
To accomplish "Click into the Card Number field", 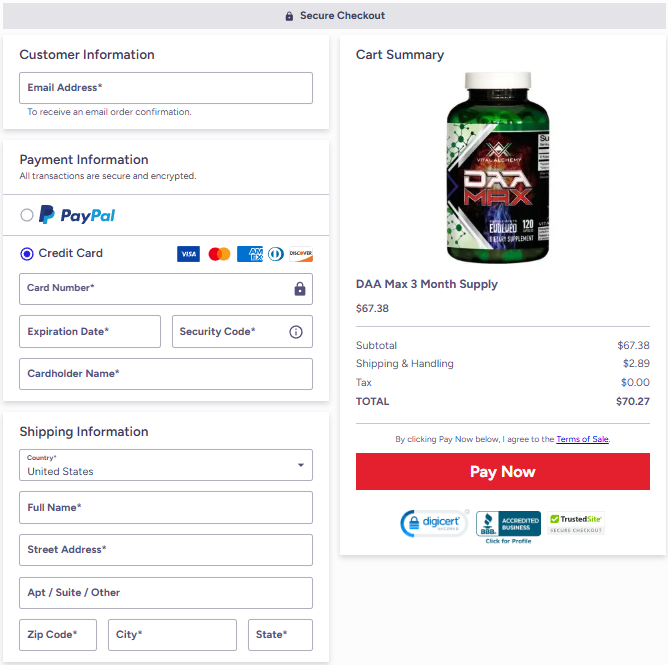I will tap(166, 289).
